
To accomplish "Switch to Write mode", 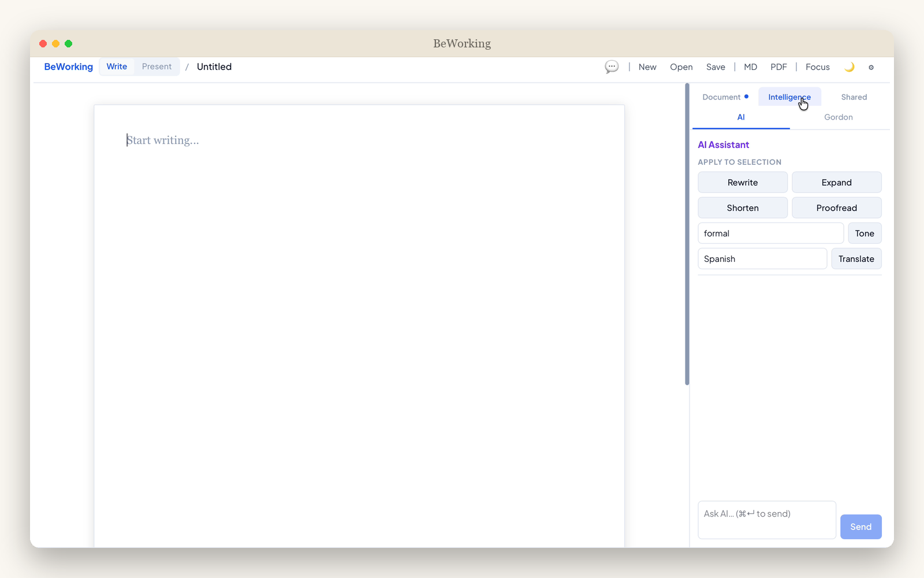I will point(117,66).
